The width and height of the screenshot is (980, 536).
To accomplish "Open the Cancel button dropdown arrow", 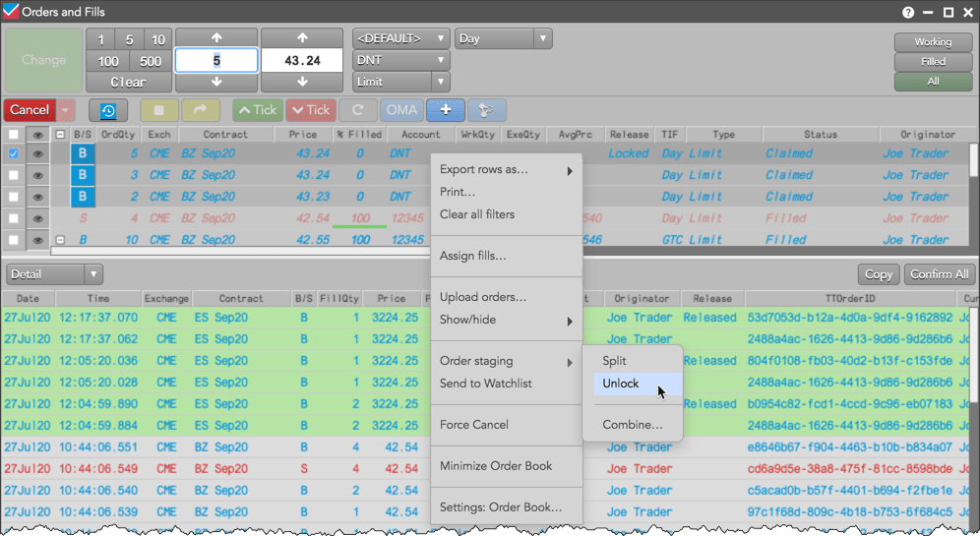I will pyautogui.click(x=66, y=110).
